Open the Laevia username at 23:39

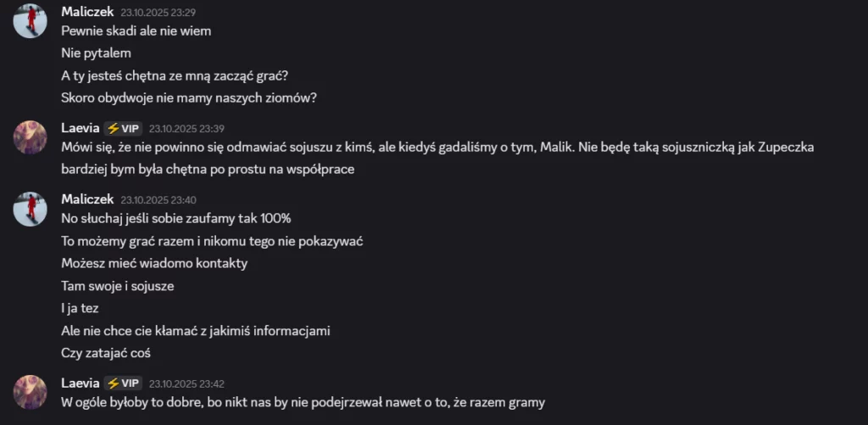[81, 129]
